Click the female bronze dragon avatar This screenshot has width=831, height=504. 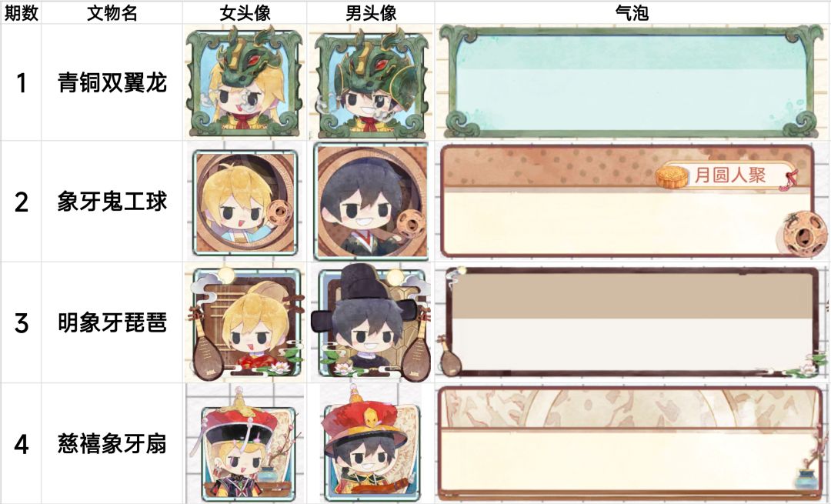tap(245, 82)
